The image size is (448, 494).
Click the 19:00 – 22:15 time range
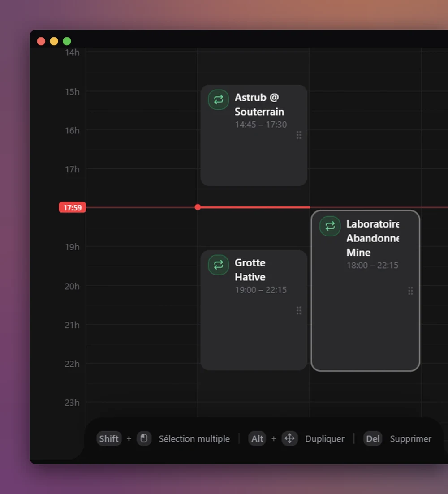(261, 290)
